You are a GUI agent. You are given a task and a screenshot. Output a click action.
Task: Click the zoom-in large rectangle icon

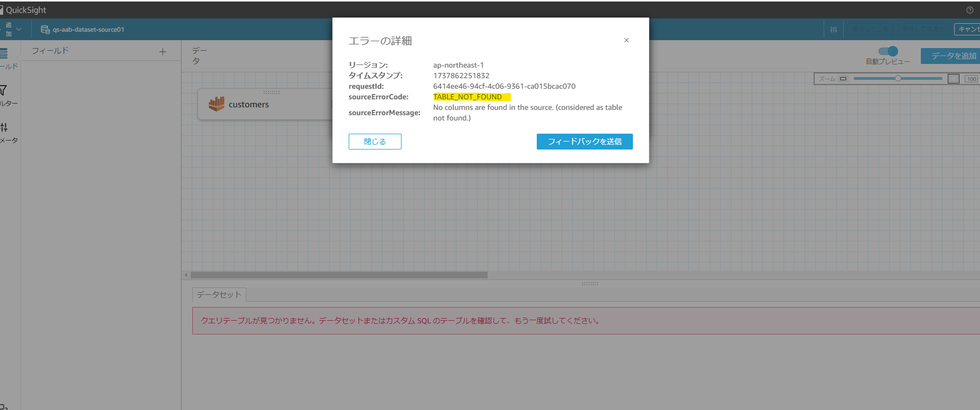pos(954,79)
